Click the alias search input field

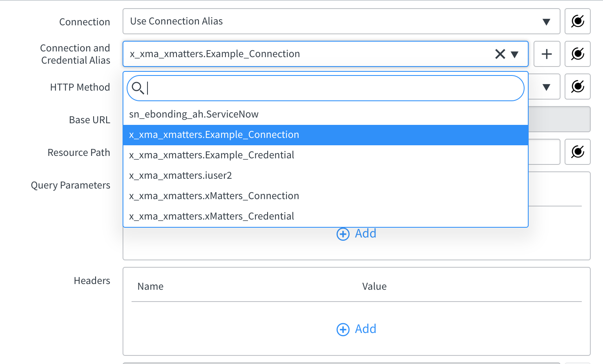326,88
